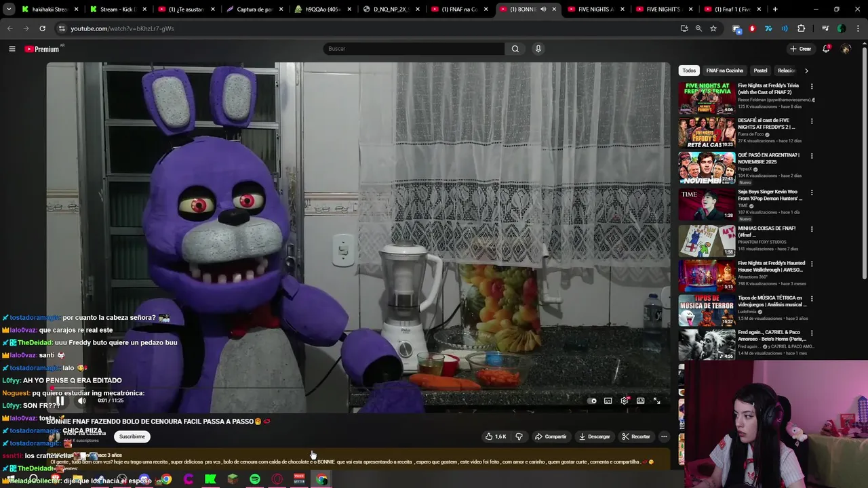Open the tab search dropdown arrow
This screenshot has height=488, width=868.
click(x=9, y=9)
